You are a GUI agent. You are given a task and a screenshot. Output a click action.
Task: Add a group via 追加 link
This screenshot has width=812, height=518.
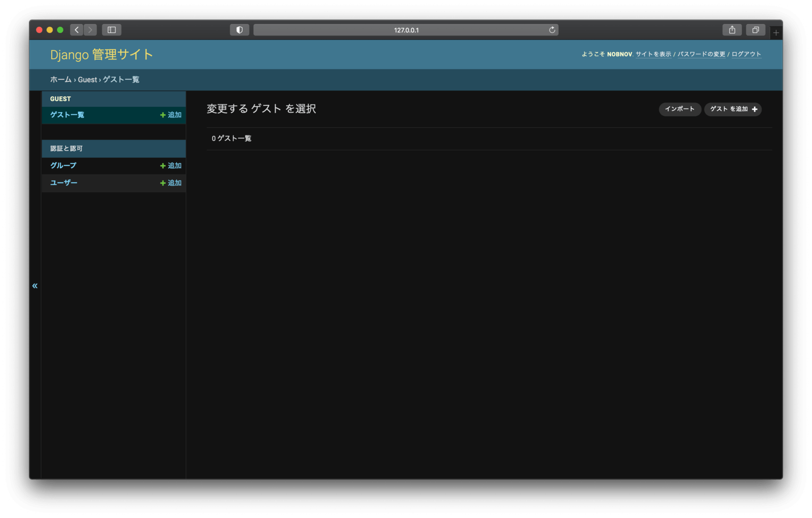pos(171,165)
